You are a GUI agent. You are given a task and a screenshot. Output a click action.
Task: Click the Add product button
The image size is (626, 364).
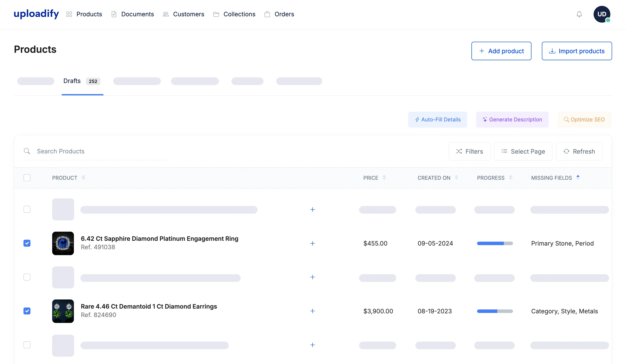[501, 51]
